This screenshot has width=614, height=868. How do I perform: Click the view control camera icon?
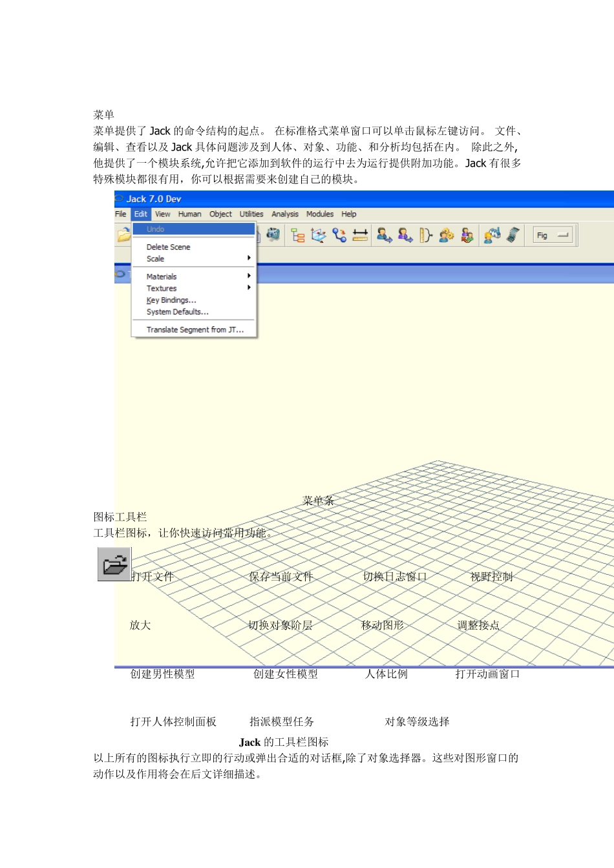point(273,235)
